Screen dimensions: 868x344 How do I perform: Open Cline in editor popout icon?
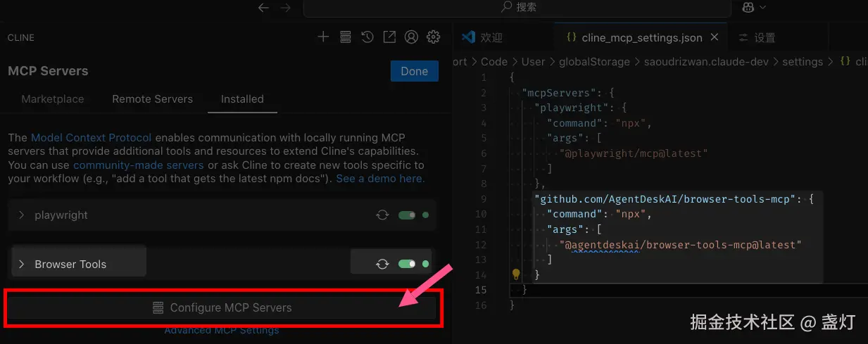(389, 37)
